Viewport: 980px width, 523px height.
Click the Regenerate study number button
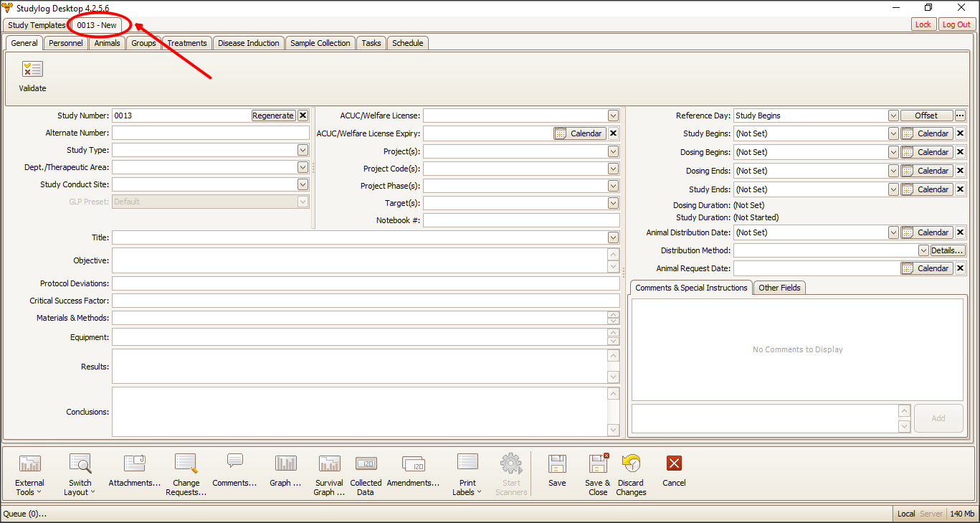tap(273, 116)
